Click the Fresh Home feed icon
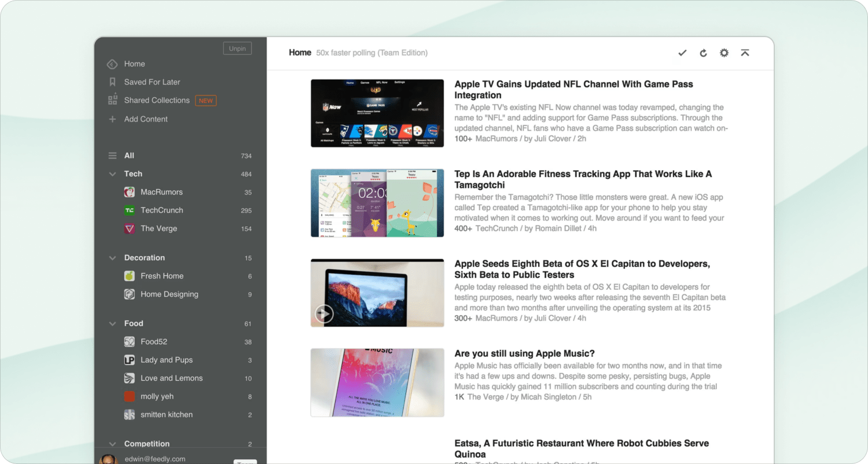The height and width of the screenshot is (464, 868). coord(130,276)
